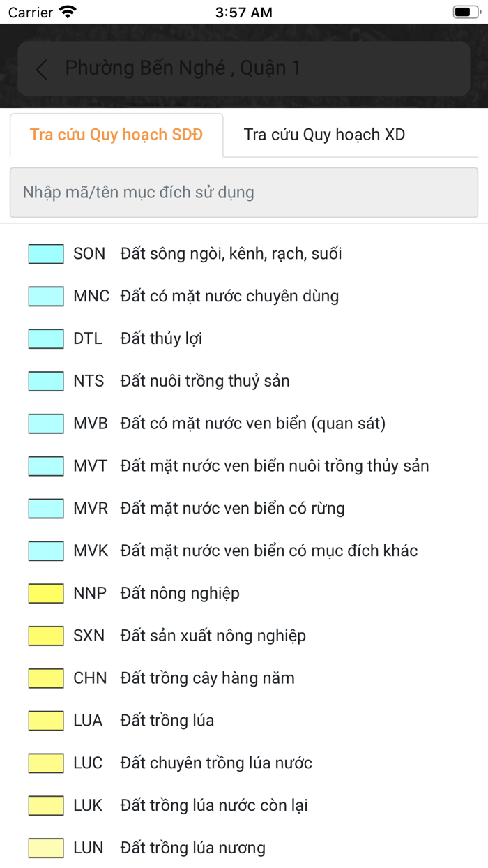The height and width of the screenshot is (868, 488).
Task: Tap the search field for mục đích sử dụng
Action: coord(244,193)
